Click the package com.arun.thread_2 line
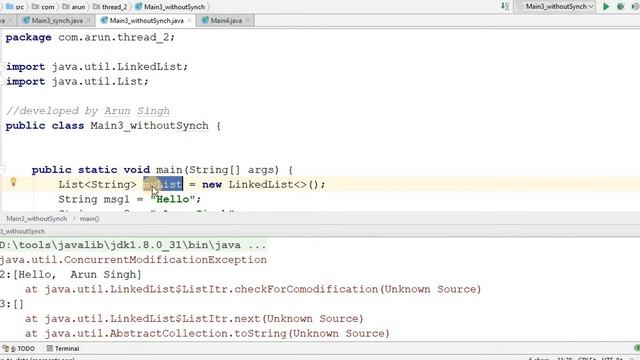 pos(90,38)
